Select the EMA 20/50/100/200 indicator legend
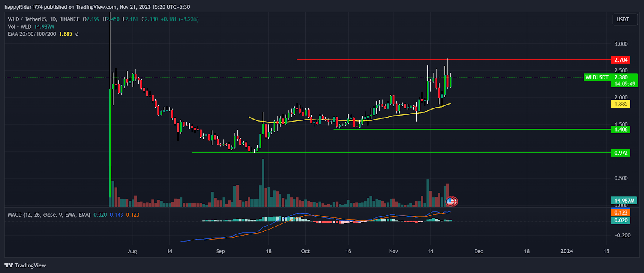The width and height of the screenshot is (644, 273). 32,34
